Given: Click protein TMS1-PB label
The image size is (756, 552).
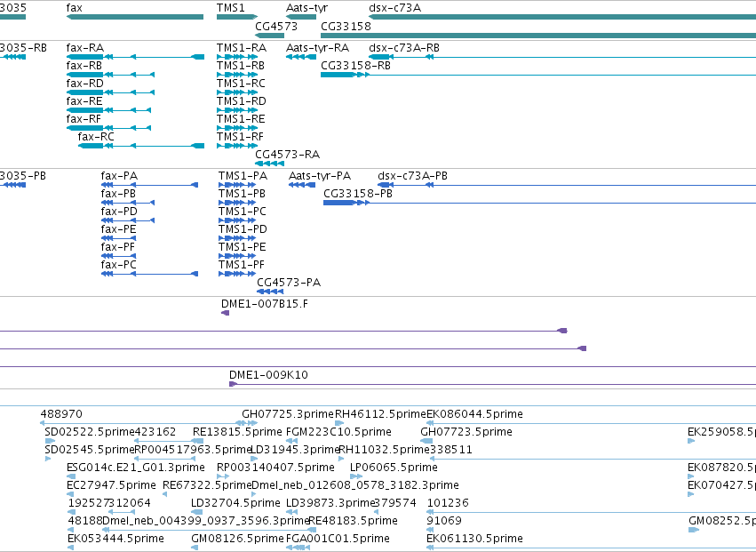Looking at the screenshot, I should pos(242,194).
